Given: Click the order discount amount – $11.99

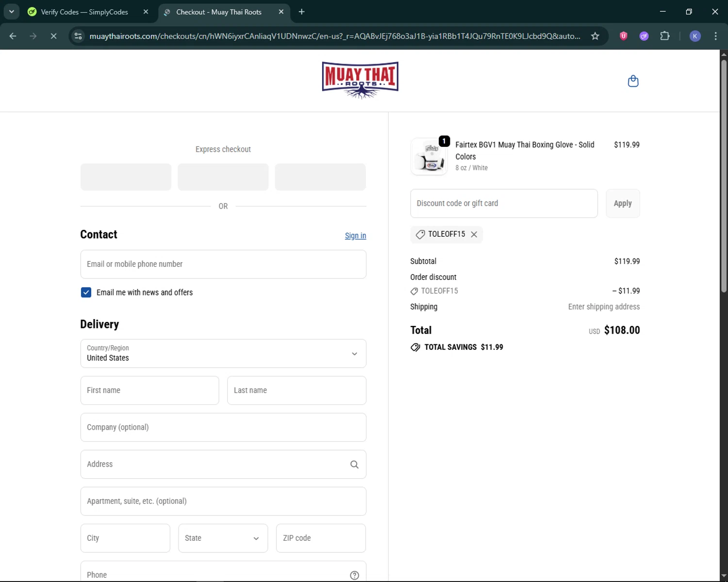Looking at the screenshot, I should tap(626, 291).
